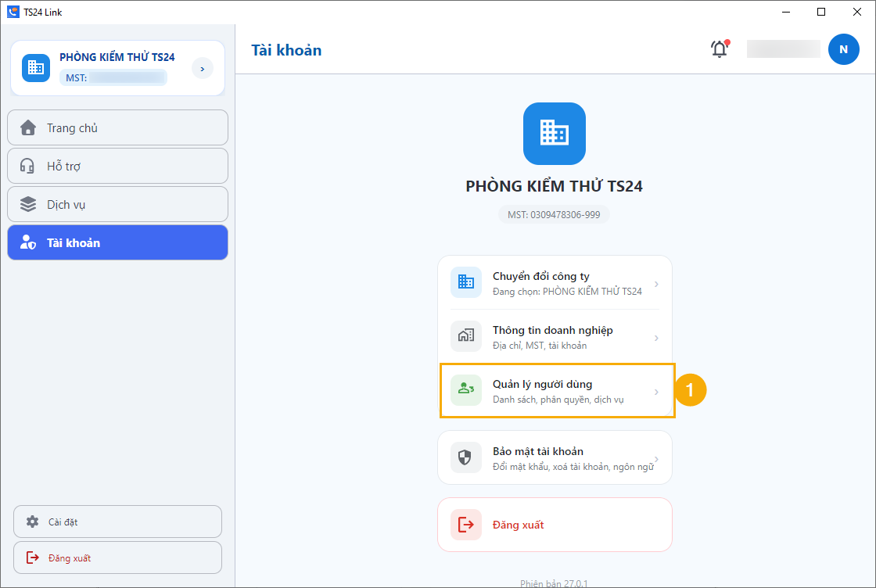Click chevron on Quản lý người dùng row
The image size is (876, 588).
click(656, 392)
